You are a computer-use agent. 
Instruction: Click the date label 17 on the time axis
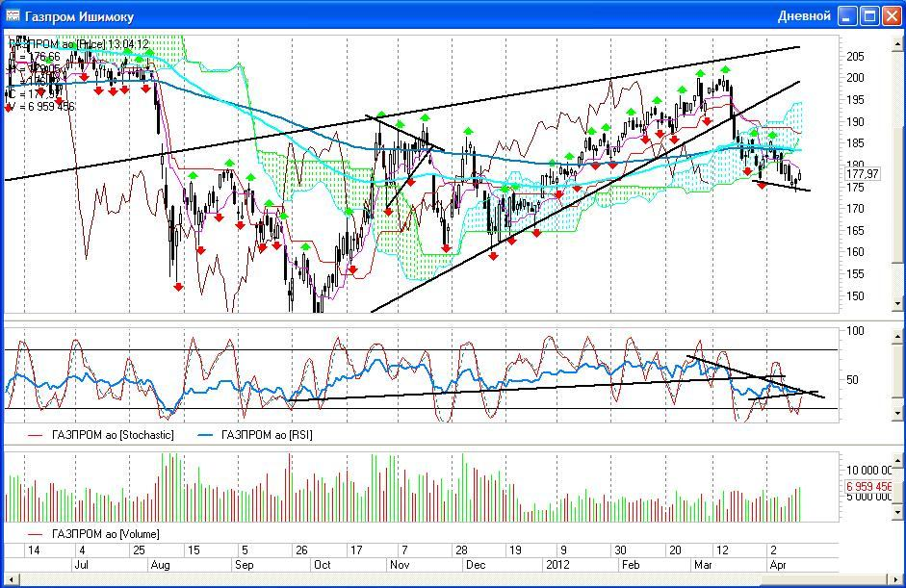356,550
